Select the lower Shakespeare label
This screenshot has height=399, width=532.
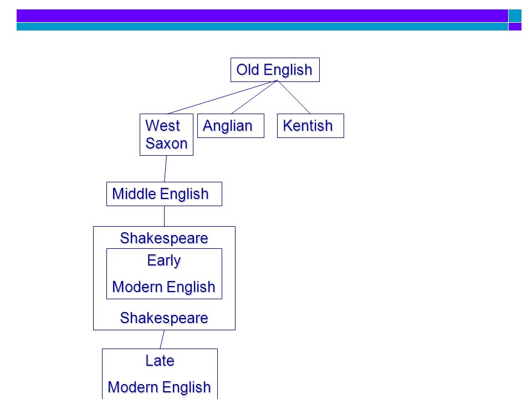pyautogui.click(x=164, y=318)
